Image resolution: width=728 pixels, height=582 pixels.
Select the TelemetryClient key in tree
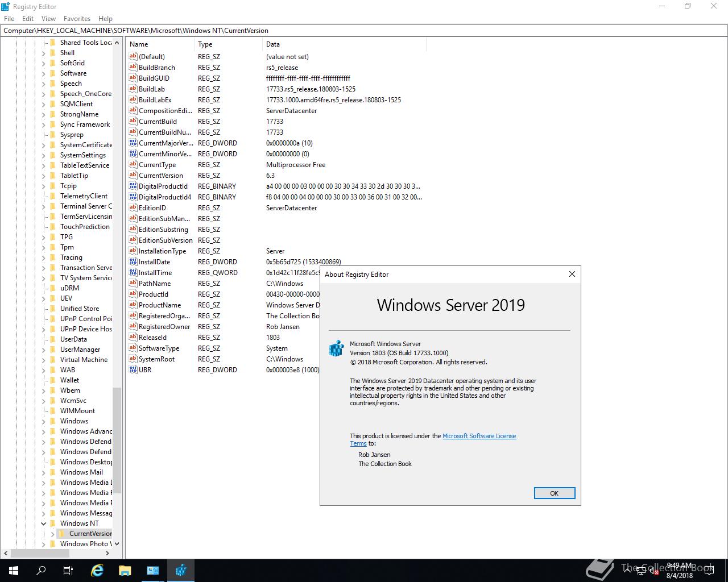click(84, 196)
